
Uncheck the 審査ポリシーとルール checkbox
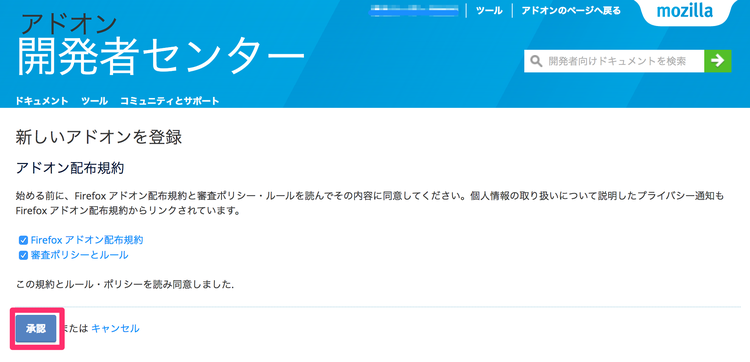click(x=22, y=255)
